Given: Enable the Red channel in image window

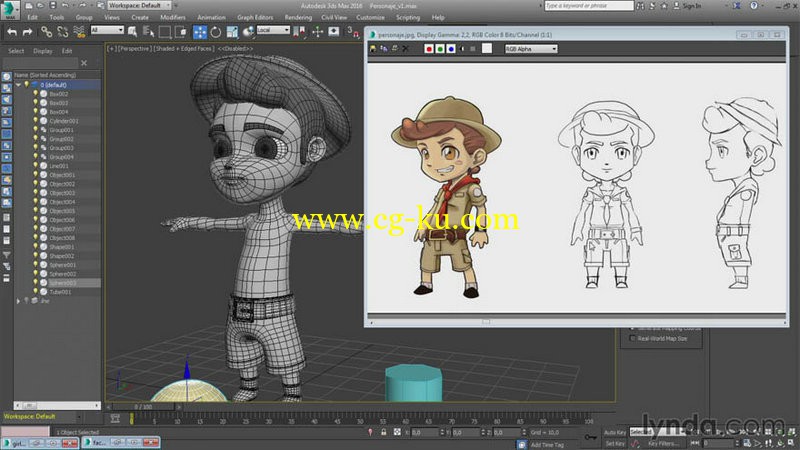Looking at the screenshot, I should [429, 49].
